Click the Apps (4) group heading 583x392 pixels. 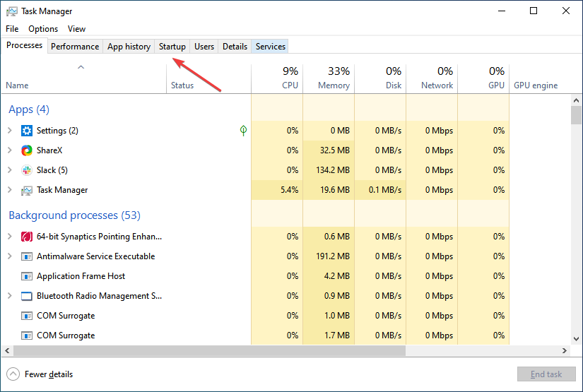(29, 109)
